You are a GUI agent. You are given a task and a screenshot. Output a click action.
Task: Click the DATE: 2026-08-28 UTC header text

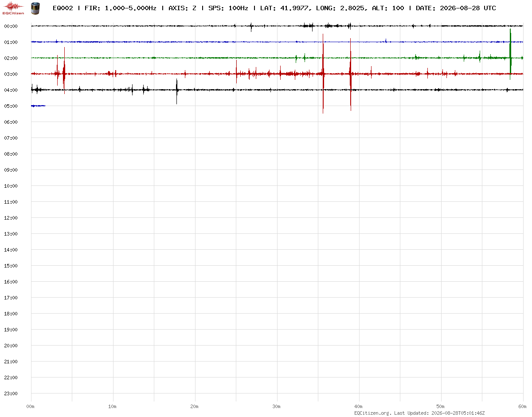tap(456, 8)
